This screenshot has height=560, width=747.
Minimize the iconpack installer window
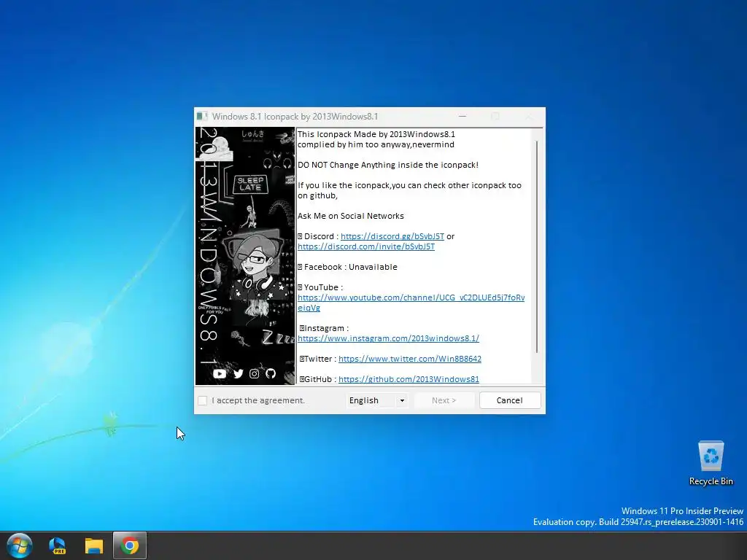tap(462, 116)
